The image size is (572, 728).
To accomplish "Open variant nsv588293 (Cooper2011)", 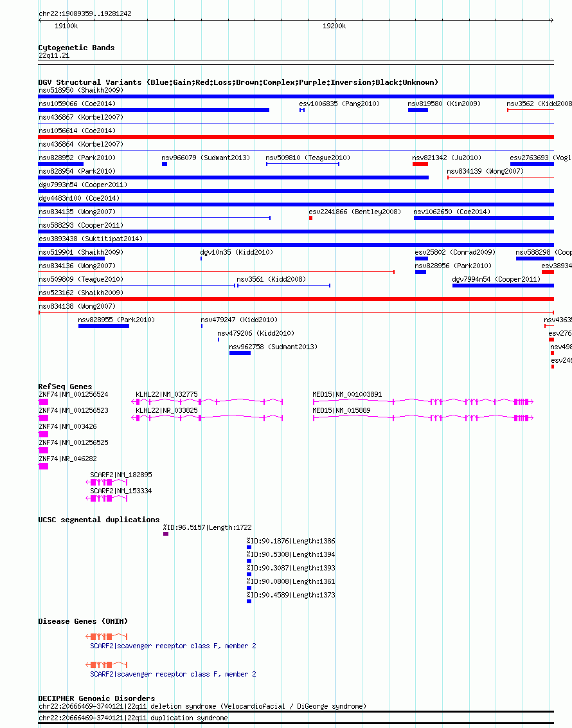I will pyautogui.click(x=81, y=224).
